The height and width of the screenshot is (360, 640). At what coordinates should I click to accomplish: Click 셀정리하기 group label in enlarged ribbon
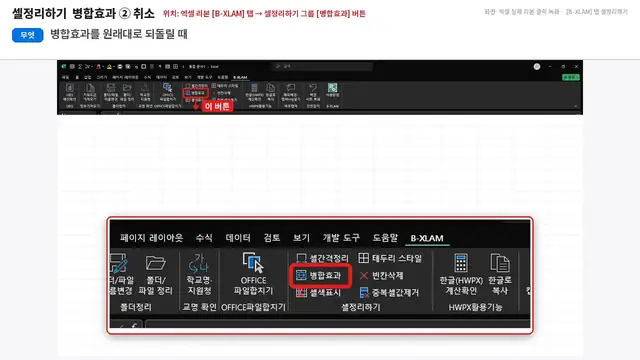361,307
